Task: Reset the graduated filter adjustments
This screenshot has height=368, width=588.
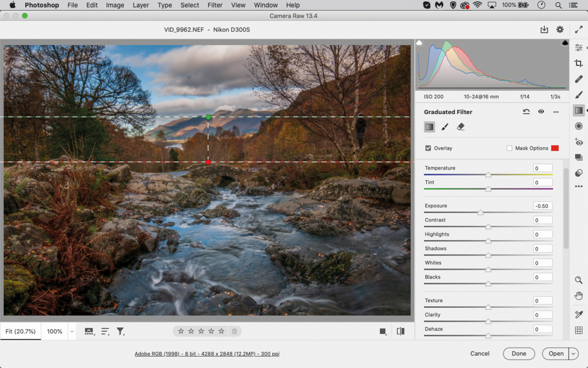Action: (x=526, y=111)
